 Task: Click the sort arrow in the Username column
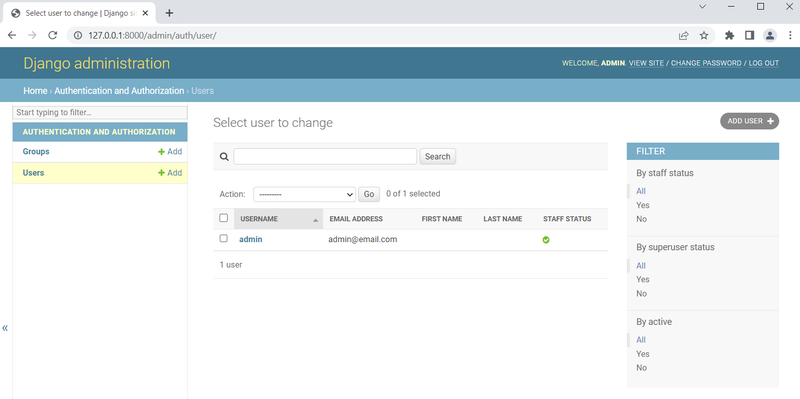(x=315, y=220)
